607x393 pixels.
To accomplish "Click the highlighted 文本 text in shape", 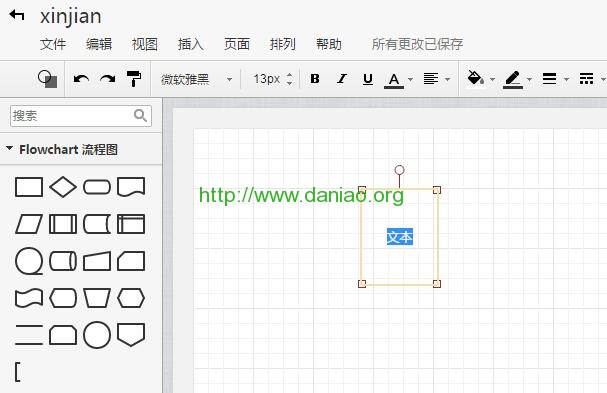I will point(400,237).
